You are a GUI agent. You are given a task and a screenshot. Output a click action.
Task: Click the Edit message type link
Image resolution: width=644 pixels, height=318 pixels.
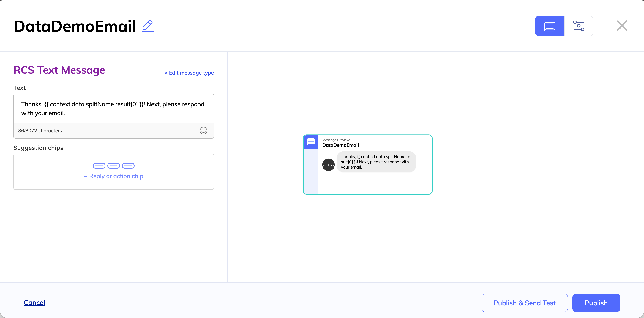tap(189, 73)
